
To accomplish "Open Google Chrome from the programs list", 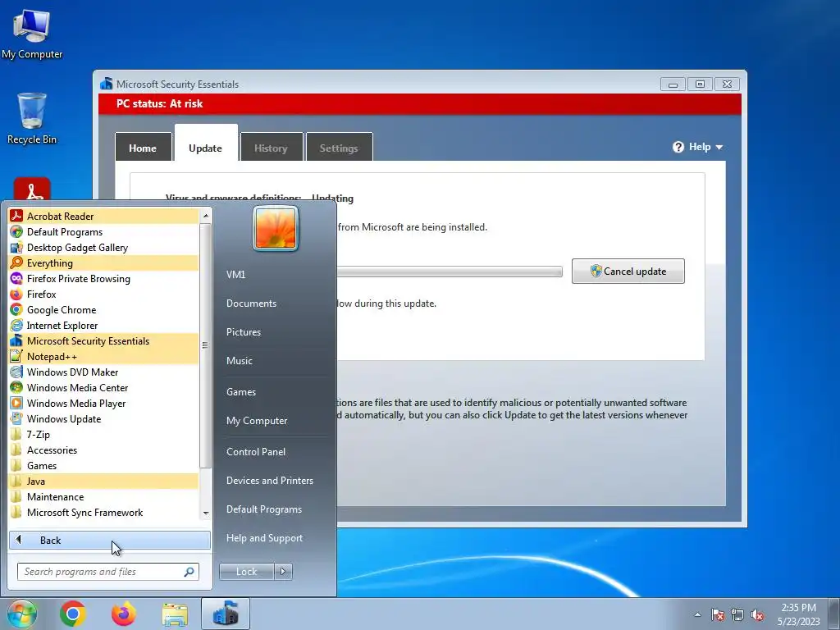I will (104, 309).
